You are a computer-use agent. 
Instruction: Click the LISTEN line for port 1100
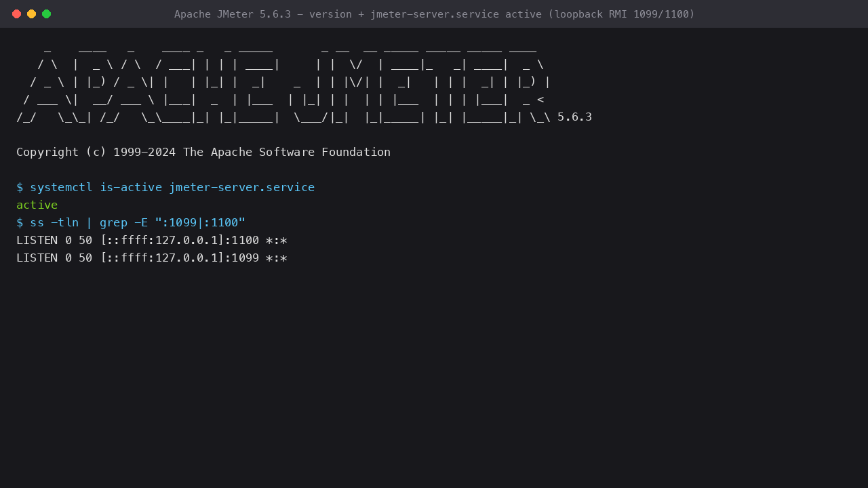152,240
